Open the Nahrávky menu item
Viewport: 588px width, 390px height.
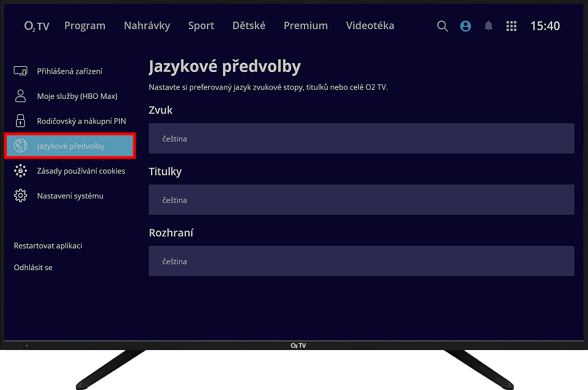click(147, 26)
